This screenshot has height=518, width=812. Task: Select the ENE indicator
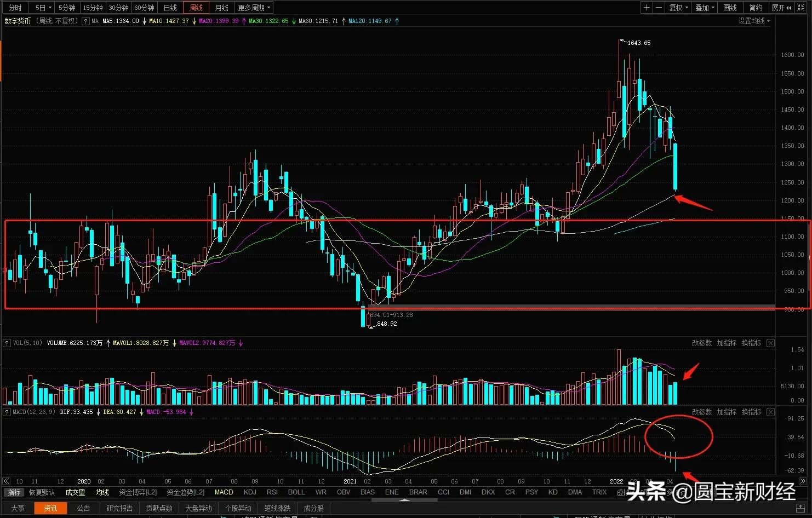tap(392, 492)
